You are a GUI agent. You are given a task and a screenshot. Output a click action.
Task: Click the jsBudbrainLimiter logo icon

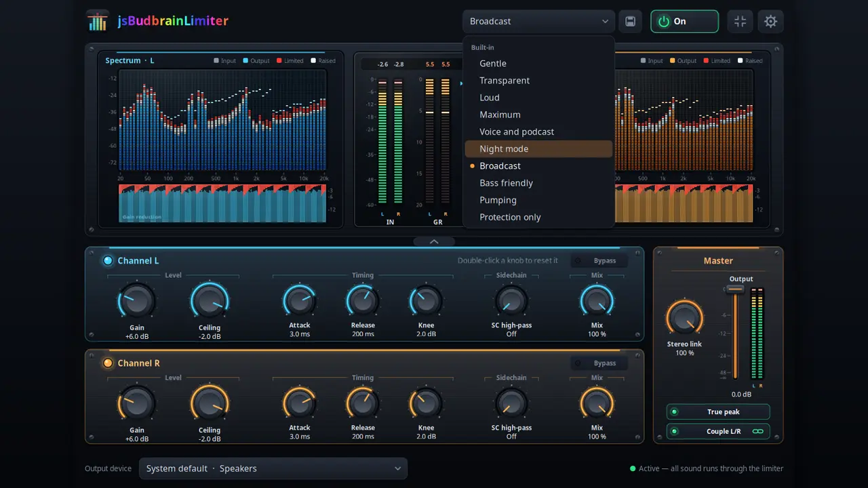[98, 21]
